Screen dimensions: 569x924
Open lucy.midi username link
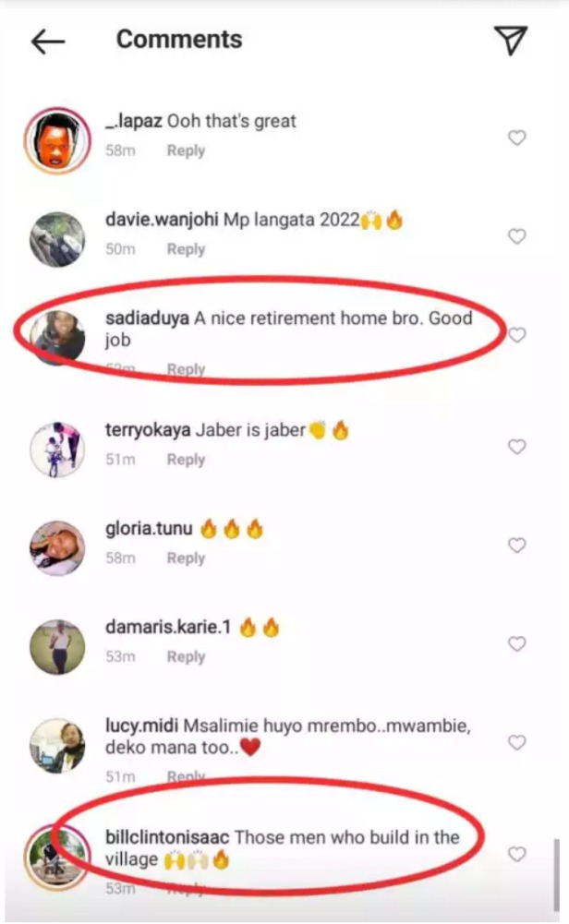click(142, 726)
